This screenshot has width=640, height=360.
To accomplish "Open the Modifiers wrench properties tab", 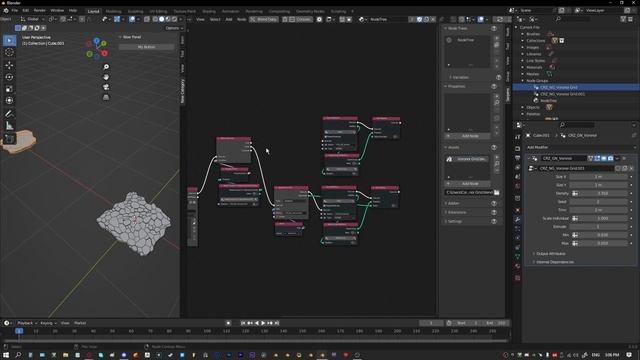I will (518, 220).
